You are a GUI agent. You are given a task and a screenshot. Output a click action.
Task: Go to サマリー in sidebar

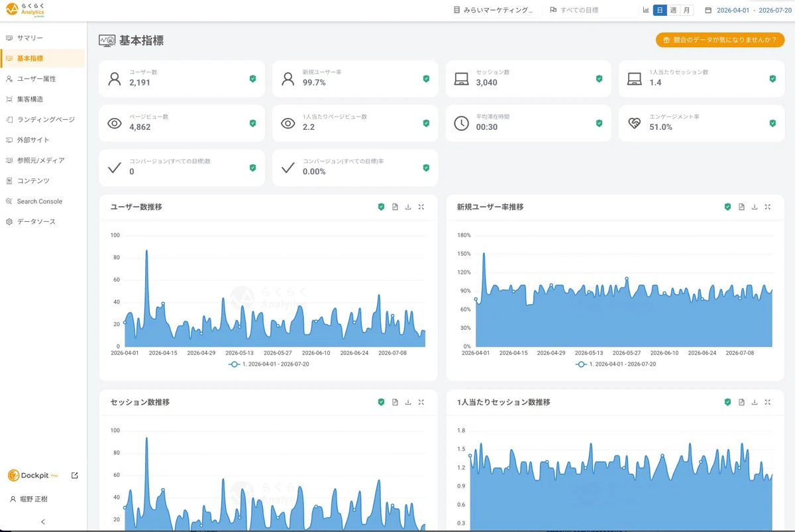[43, 38]
